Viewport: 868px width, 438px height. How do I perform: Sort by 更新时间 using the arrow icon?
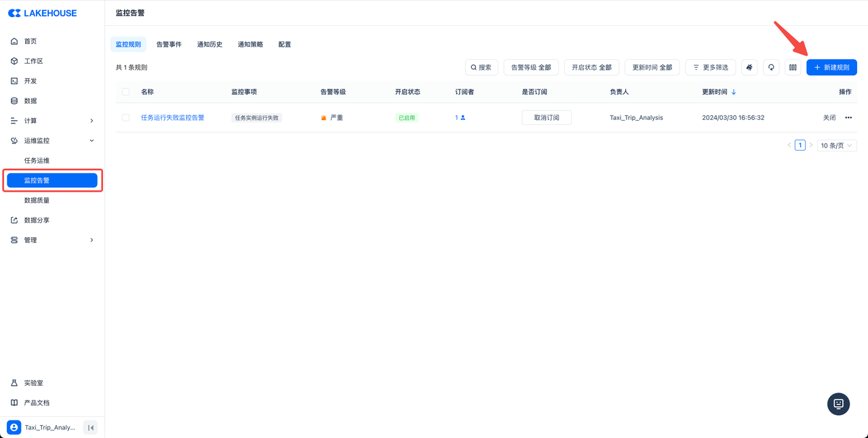[x=734, y=92]
